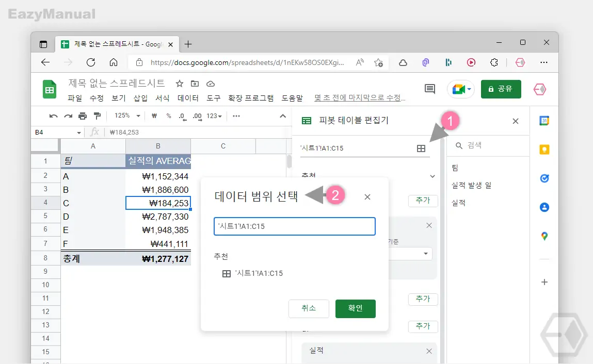Open the 도구 menu
Screen dimensions: 593x364
coord(213,98)
